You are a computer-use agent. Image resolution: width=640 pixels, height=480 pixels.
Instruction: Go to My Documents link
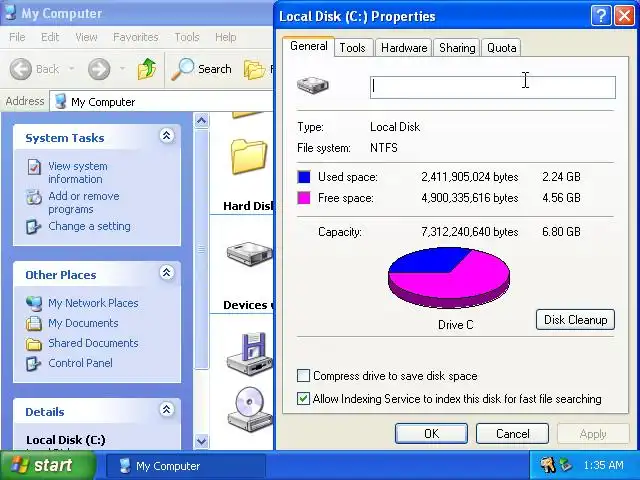[83, 323]
